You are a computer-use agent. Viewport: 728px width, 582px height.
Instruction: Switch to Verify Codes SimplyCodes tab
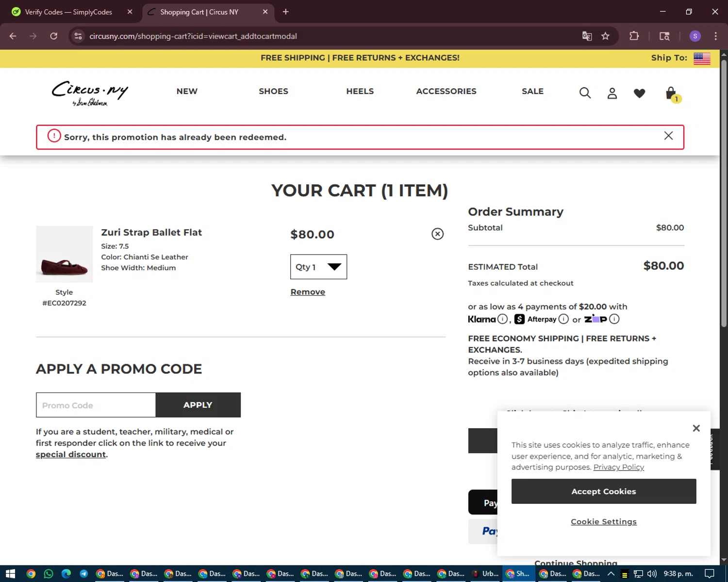coord(68,12)
